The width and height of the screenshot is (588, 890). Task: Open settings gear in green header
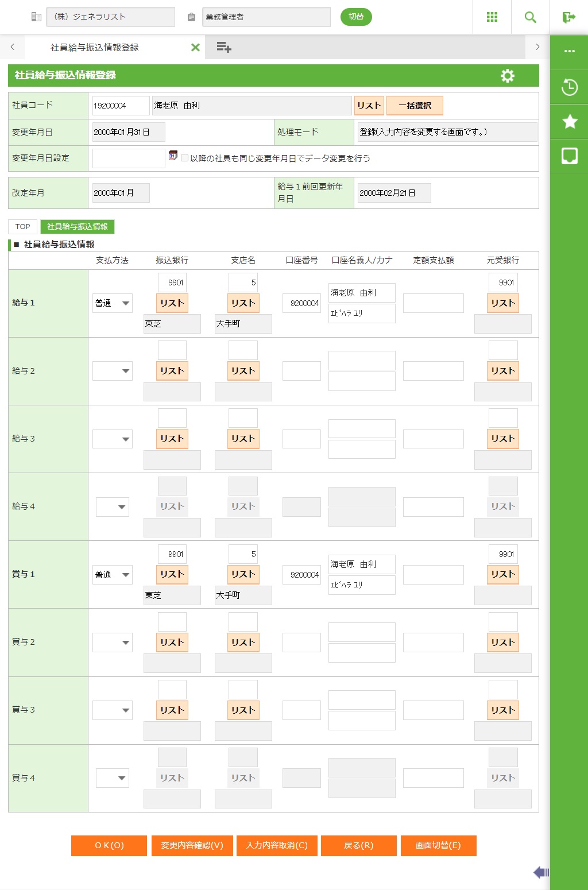click(x=508, y=76)
